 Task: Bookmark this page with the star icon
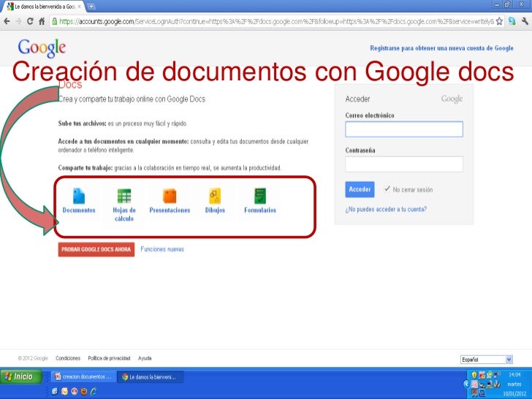click(499, 21)
